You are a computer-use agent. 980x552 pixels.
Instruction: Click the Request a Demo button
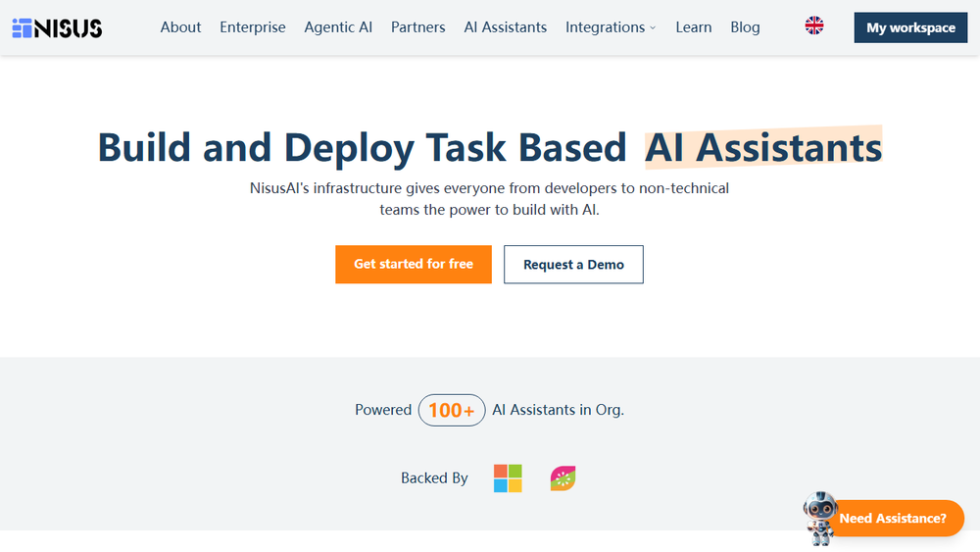(x=573, y=265)
